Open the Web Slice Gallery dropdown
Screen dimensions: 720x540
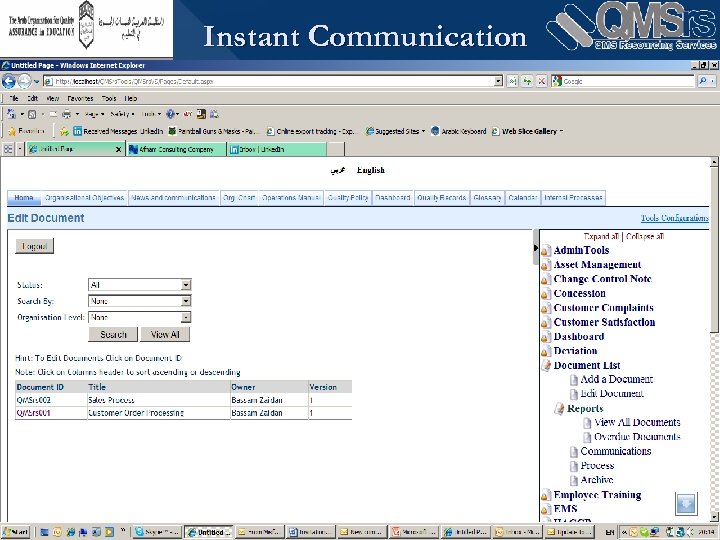pyautogui.click(x=561, y=131)
